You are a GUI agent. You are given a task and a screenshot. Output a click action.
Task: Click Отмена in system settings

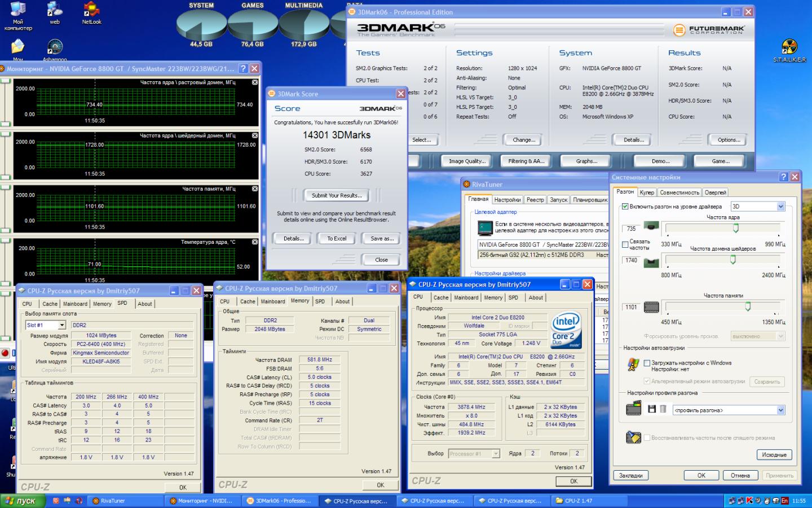point(740,475)
